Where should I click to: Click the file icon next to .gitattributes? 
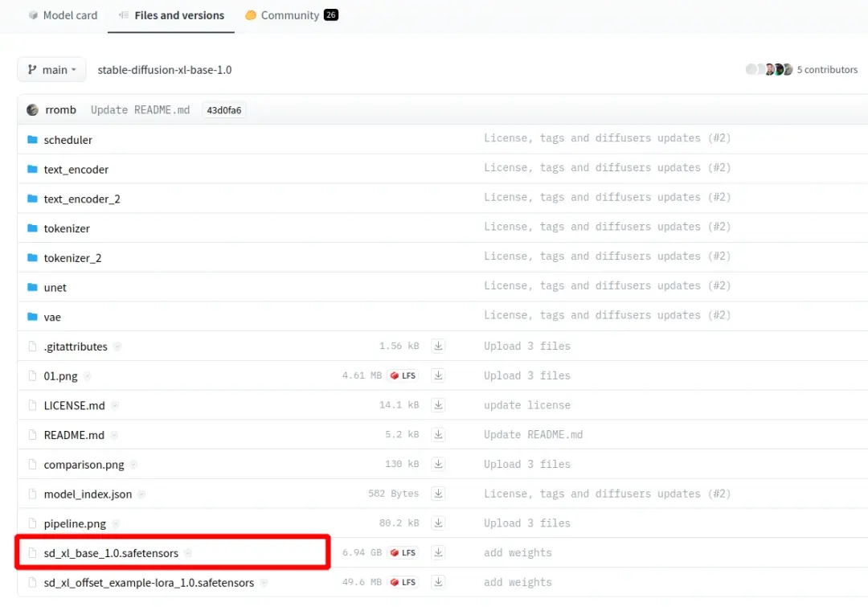33,347
